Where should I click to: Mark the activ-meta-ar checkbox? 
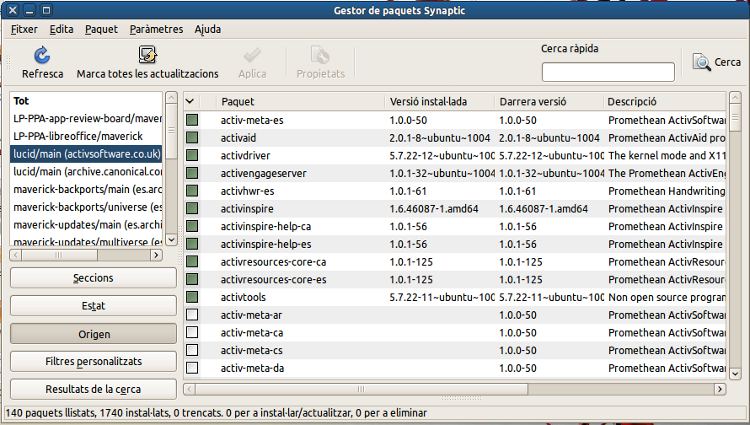click(x=192, y=315)
